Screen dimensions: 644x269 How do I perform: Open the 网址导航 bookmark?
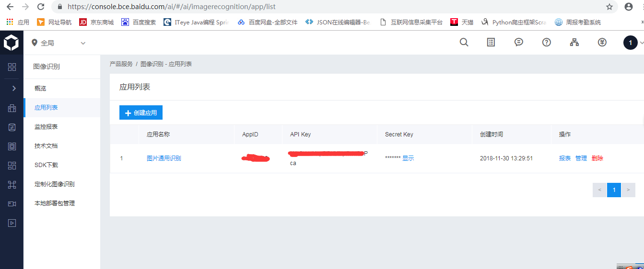54,22
